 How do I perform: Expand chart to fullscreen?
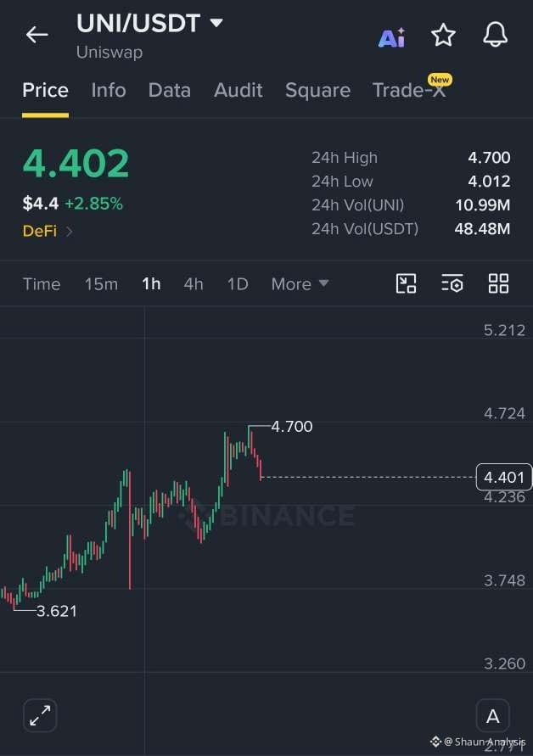click(40, 715)
